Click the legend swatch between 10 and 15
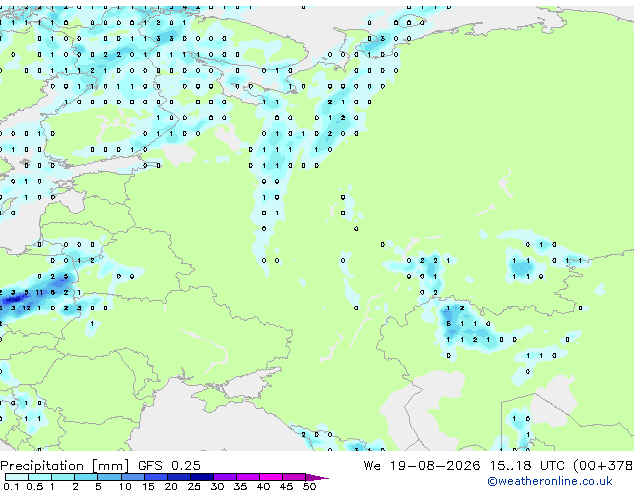The width and height of the screenshot is (634, 490). (133, 477)
